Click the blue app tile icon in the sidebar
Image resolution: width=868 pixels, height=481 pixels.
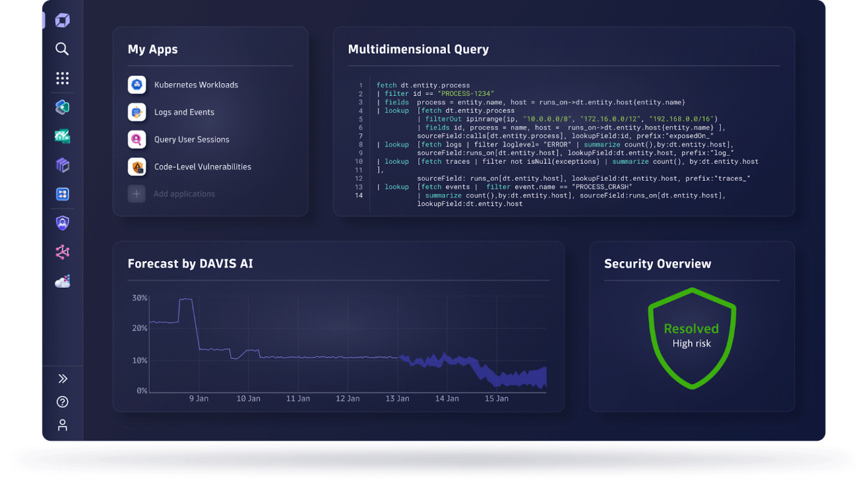(62, 194)
